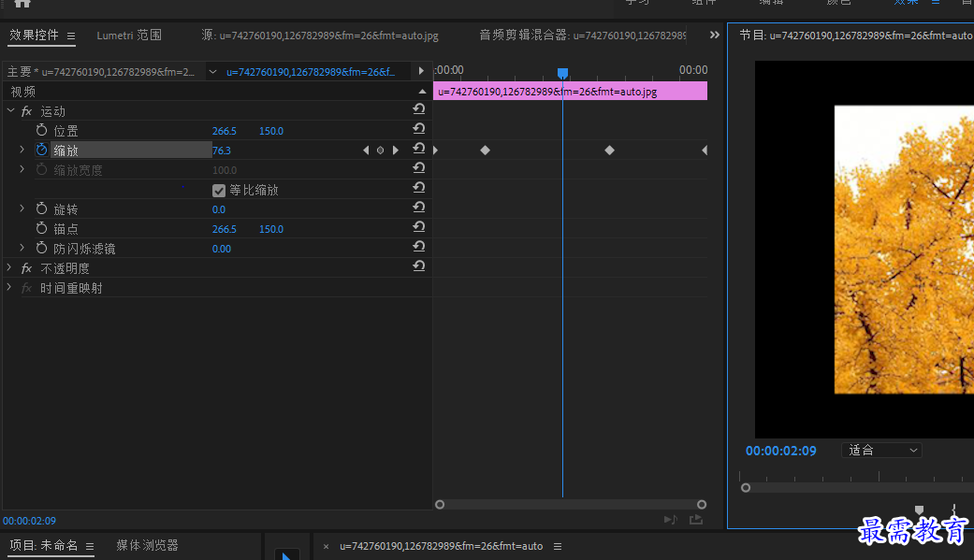Click the timecode 00:00:02:09 in Effect Controls
This screenshot has width=974, height=560.
click(29, 521)
